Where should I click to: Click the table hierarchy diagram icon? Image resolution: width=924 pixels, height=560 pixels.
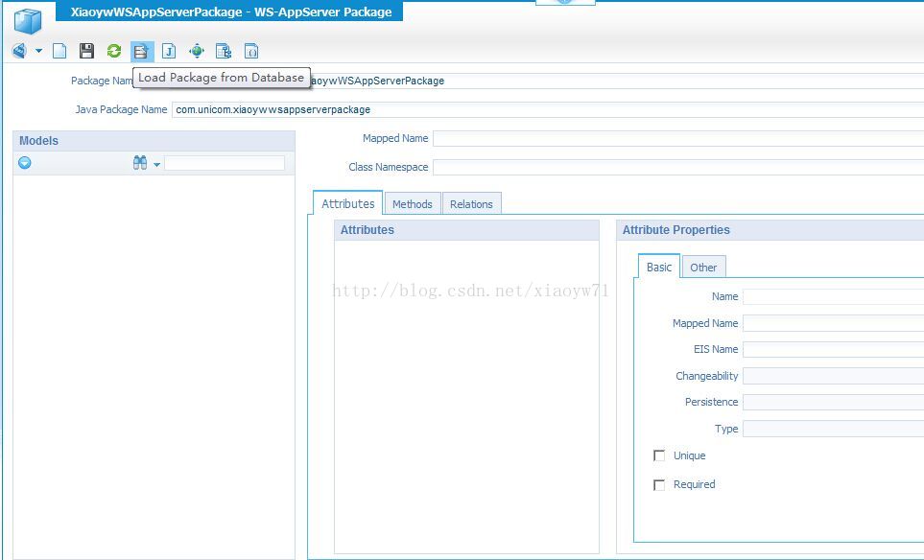coord(224,51)
